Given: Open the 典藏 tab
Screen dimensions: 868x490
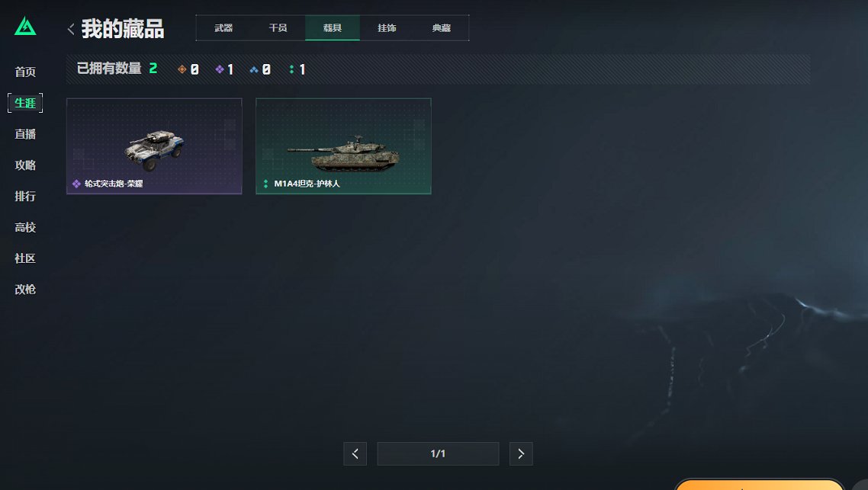Looking at the screenshot, I should 441,27.
